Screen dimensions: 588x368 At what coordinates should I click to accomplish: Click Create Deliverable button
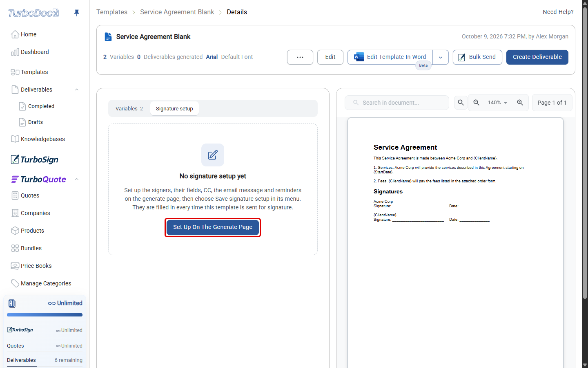tap(537, 57)
